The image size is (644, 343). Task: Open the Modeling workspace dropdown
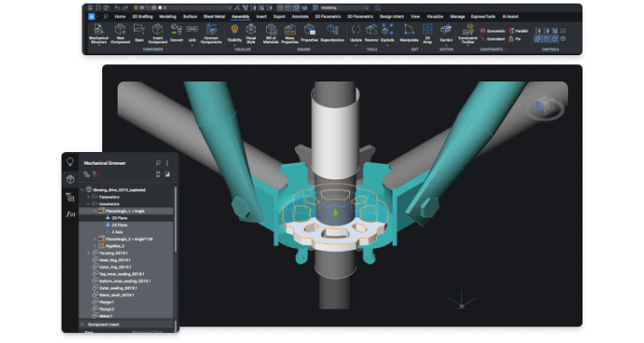pos(345,8)
